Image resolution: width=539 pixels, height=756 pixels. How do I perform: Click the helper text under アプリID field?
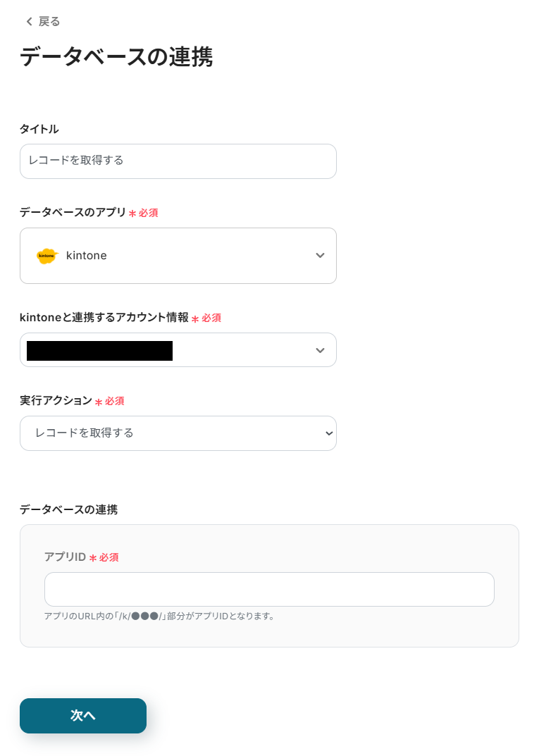point(159,616)
